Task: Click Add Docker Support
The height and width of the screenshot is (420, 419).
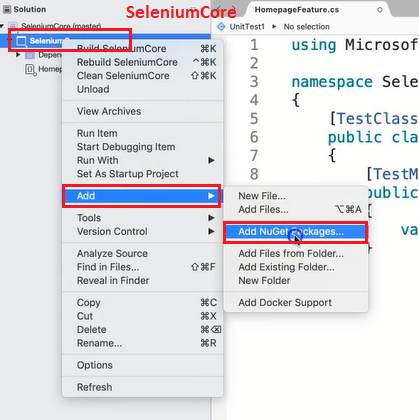Action: [x=296, y=303]
